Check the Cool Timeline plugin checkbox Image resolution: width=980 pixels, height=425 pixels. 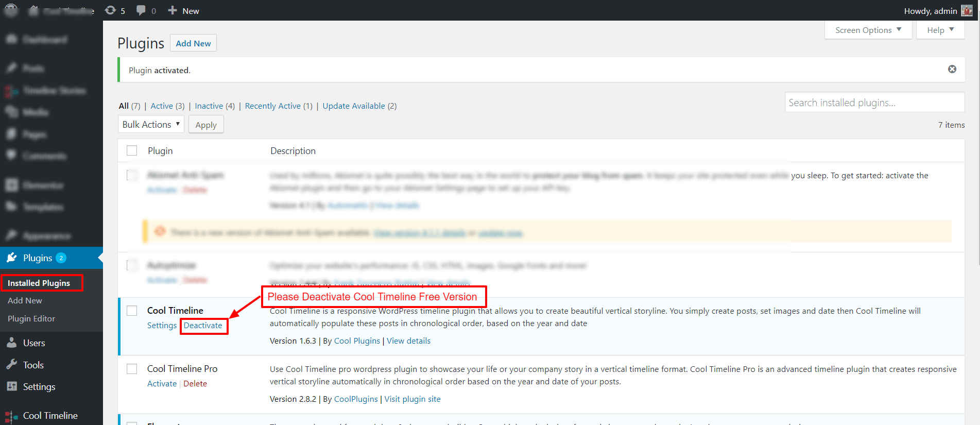coord(132,311)
